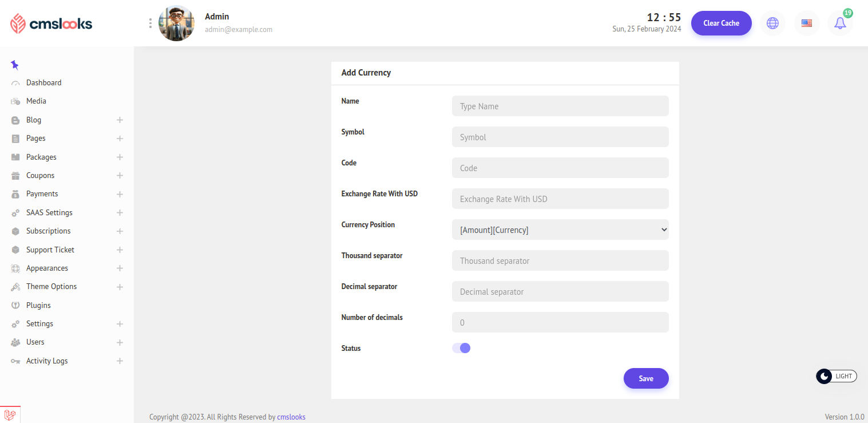Image resolution: width=868 pixels, height=423 pixels.
Task: Click the Admin profile avatar
Action: point(176,23)
